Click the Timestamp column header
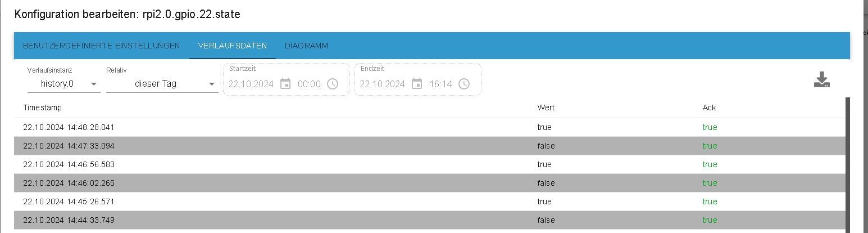 pos(43,107)
